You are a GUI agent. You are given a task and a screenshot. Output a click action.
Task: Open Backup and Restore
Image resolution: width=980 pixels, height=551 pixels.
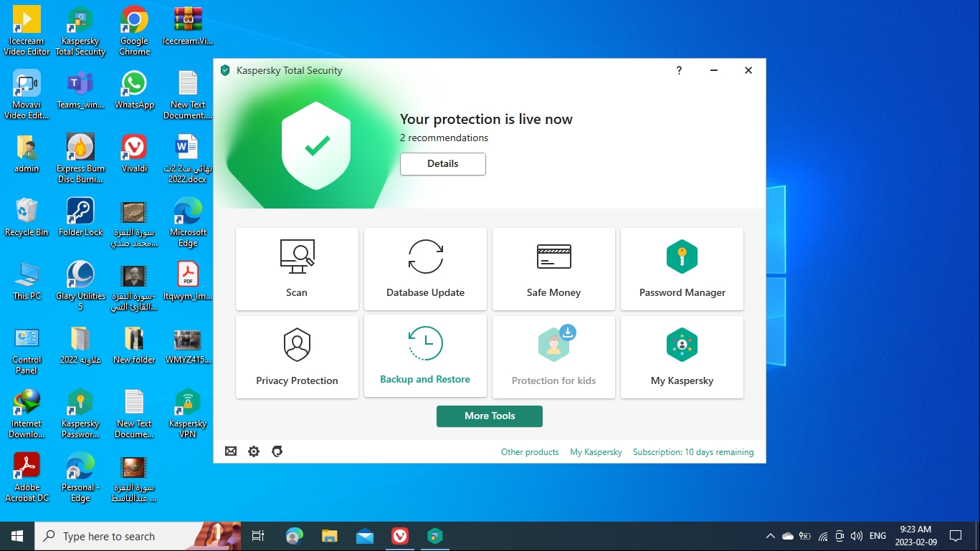coord(425,355)
